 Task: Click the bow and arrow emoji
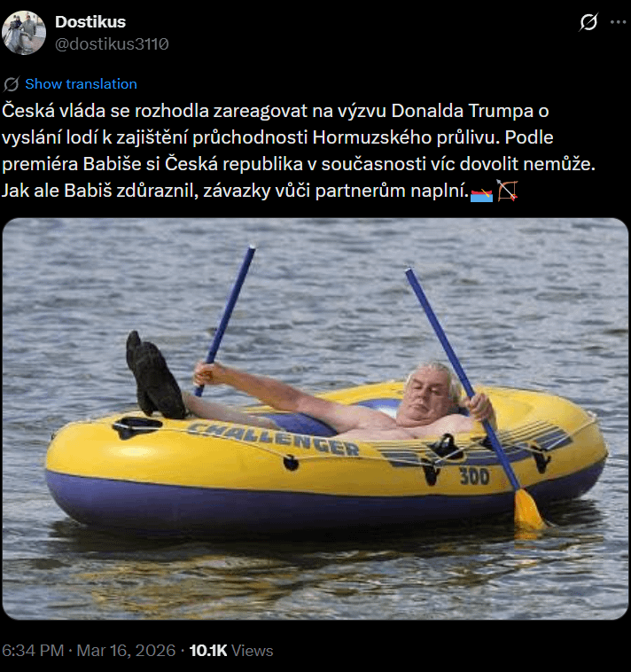pyautogui.click(x=507, y=191)
